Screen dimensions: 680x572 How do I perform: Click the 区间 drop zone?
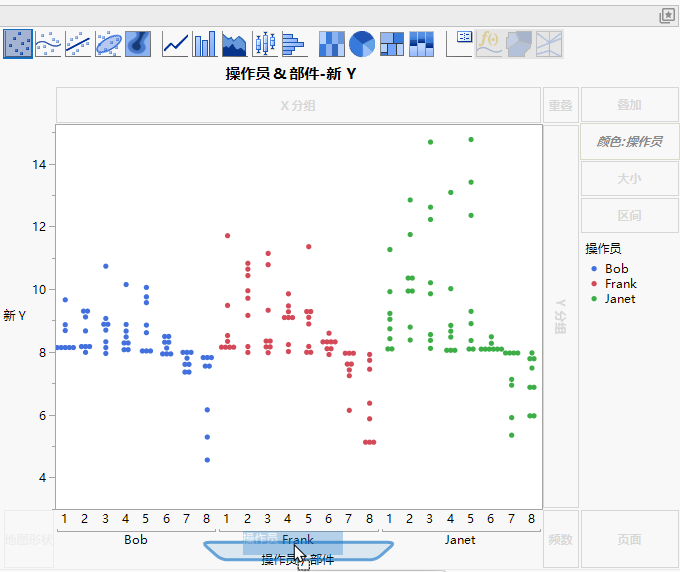[x=629, y=216]
